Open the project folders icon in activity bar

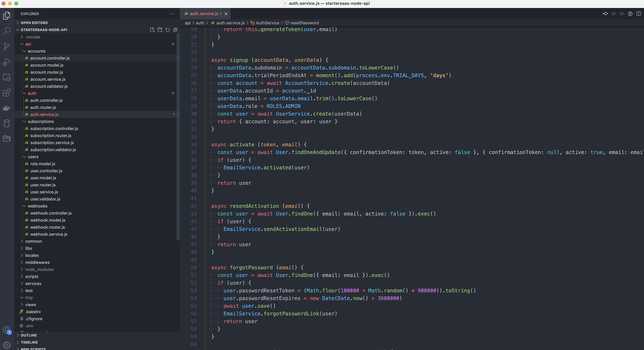tap(7, 139)
